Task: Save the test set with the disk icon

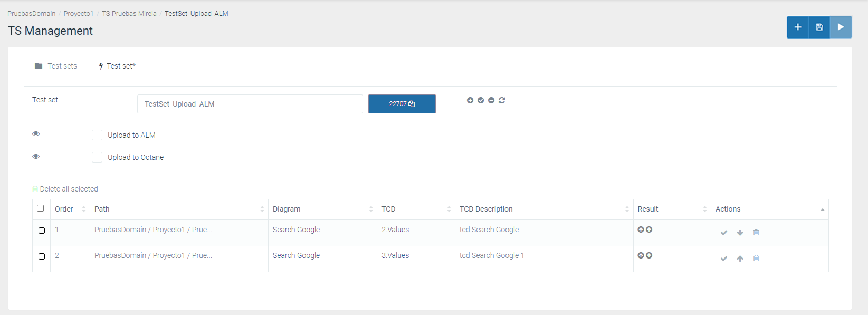Action: [x=819, y=27]
